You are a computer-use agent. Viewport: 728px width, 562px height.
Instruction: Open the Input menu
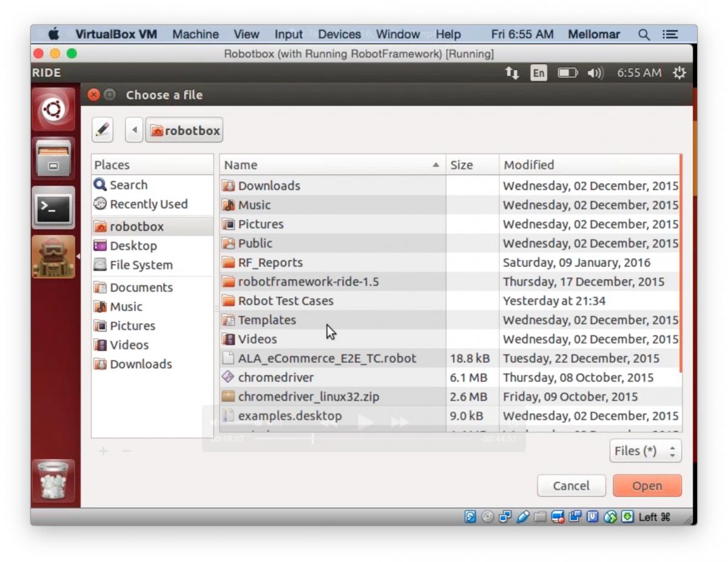(x=288, y=34)
